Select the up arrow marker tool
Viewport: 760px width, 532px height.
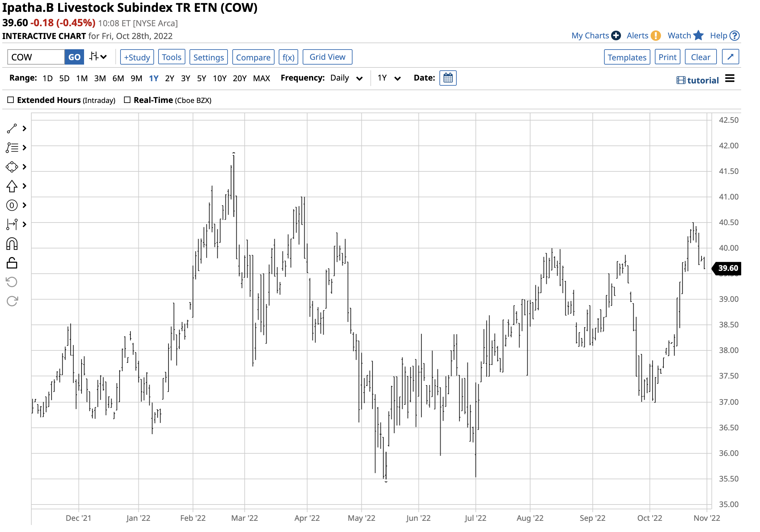point(12,186)
